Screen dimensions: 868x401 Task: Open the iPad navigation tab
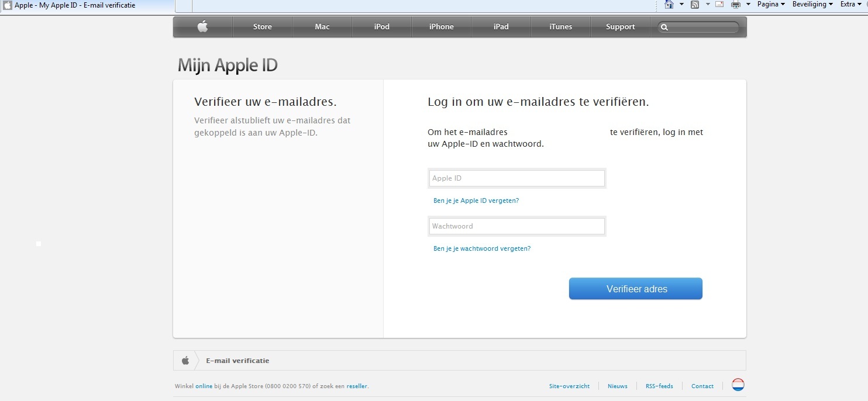tap(501, 27)
